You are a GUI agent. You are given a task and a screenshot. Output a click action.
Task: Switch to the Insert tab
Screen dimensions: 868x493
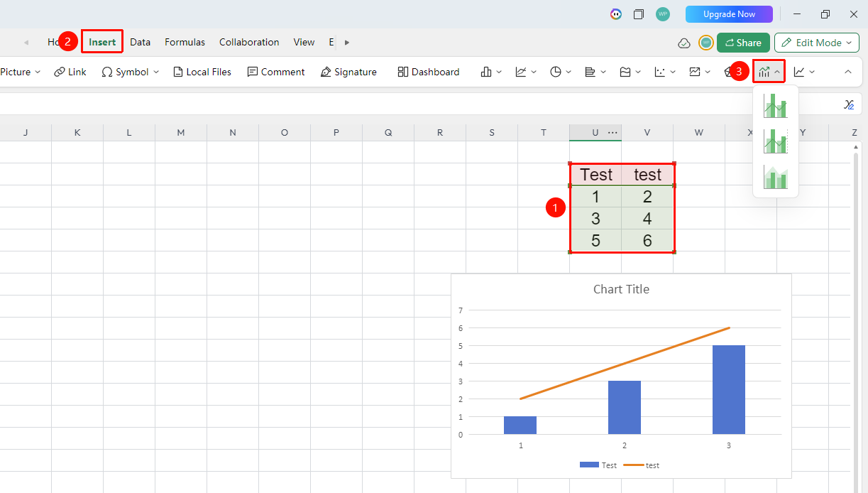(102, 42)
